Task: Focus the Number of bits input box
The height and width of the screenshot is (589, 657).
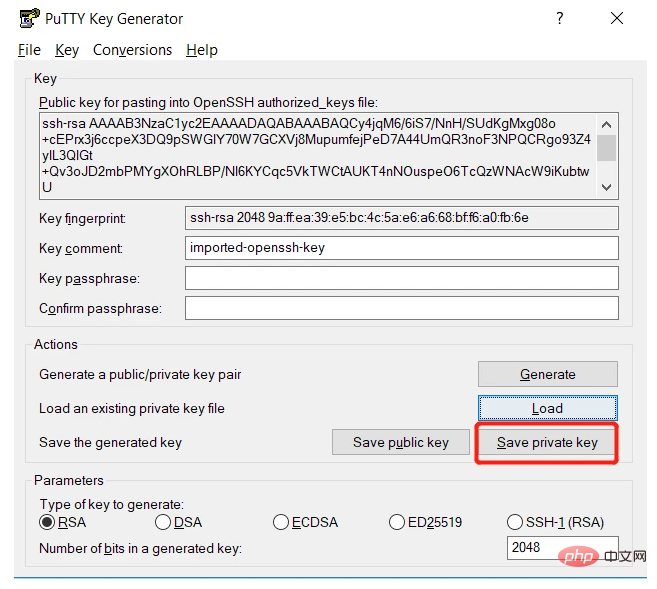Action: click(x=562, y=548)
